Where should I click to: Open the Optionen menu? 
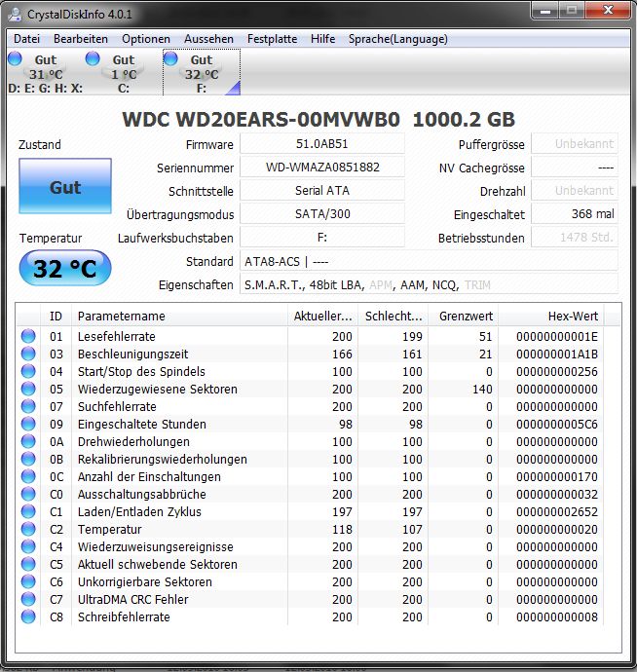tap(146, 39)
